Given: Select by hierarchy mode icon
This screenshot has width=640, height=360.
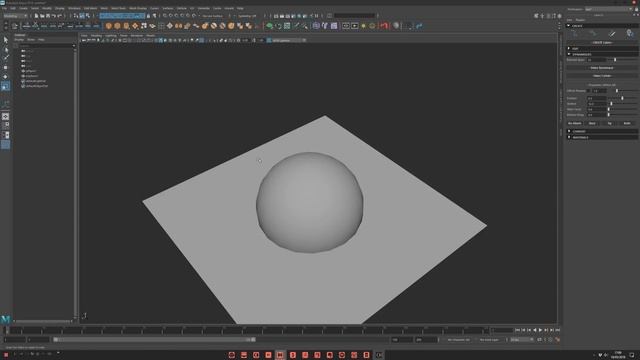Looking at the screenshot, I should pos(76,16).
